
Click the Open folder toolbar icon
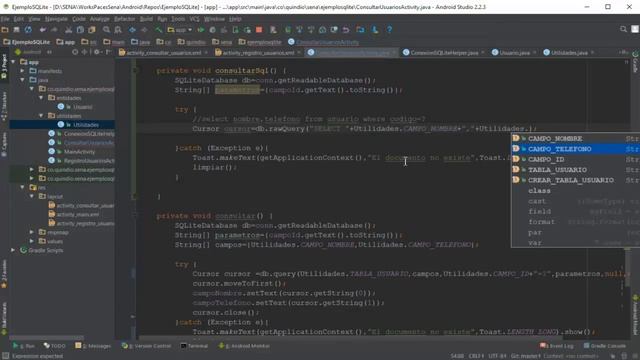click(5, 30)
